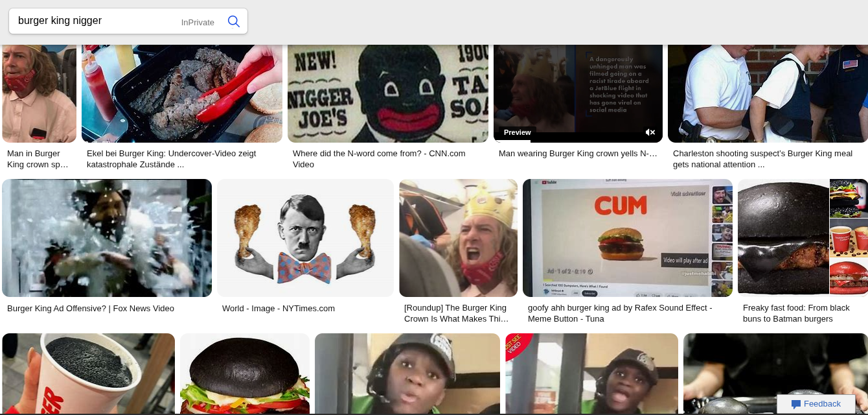The width and height of the screenshot is (868, 415).
Task: Click the magnifying glass search icon
Action: (x=234, y=21)
